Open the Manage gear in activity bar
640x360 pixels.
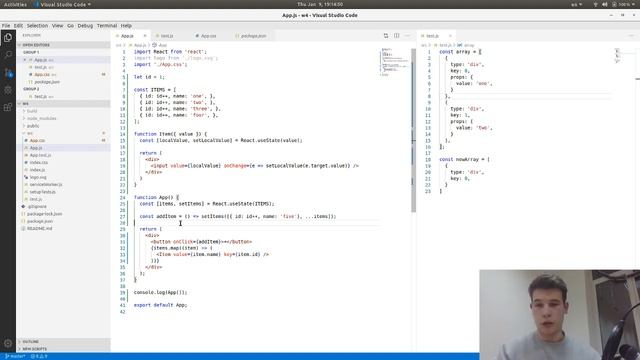coord(8,344)
